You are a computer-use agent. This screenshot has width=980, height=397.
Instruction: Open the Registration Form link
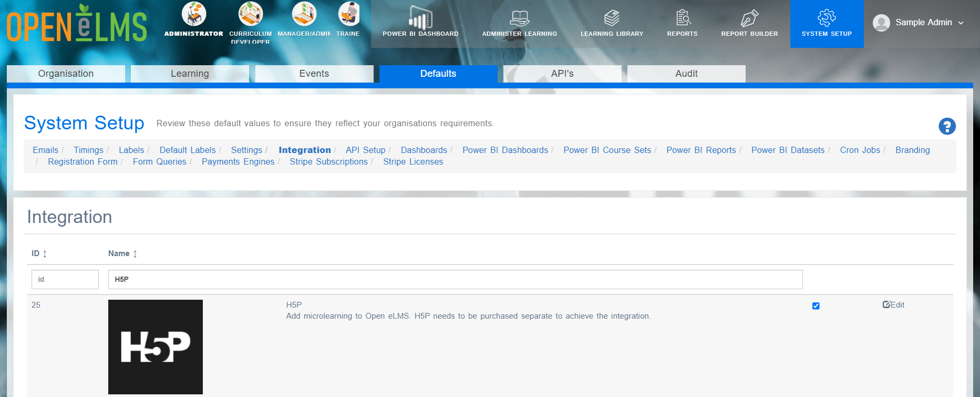pos(82,162)
